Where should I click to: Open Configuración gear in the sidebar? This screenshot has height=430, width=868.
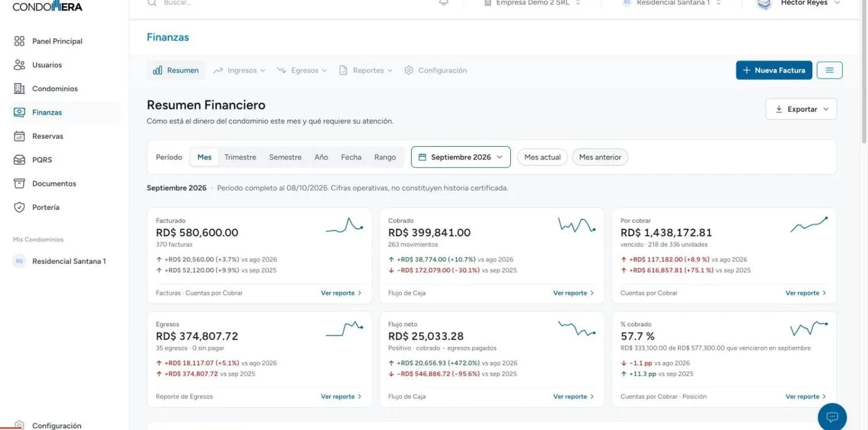coord(19,425)
